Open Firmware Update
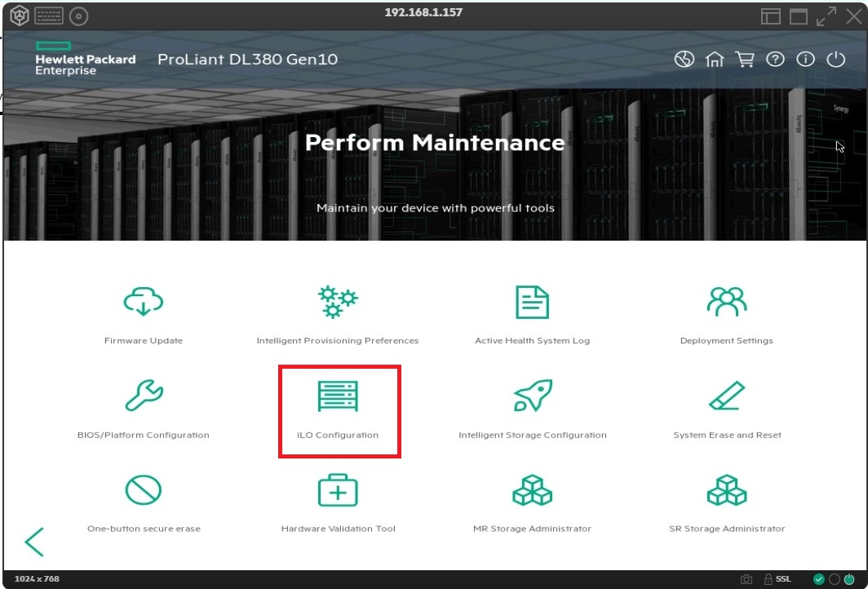The height and width of the screenshot is (589, 868). (143, 314)
